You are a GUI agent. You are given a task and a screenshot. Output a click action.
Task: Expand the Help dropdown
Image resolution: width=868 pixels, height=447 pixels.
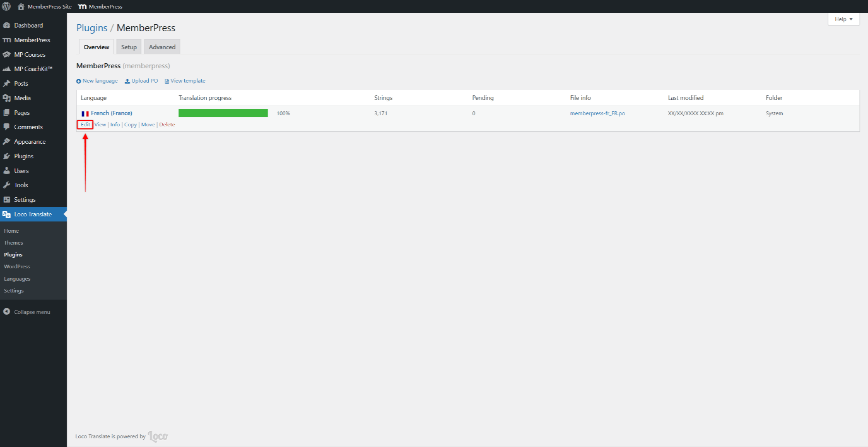click(843, 19)
